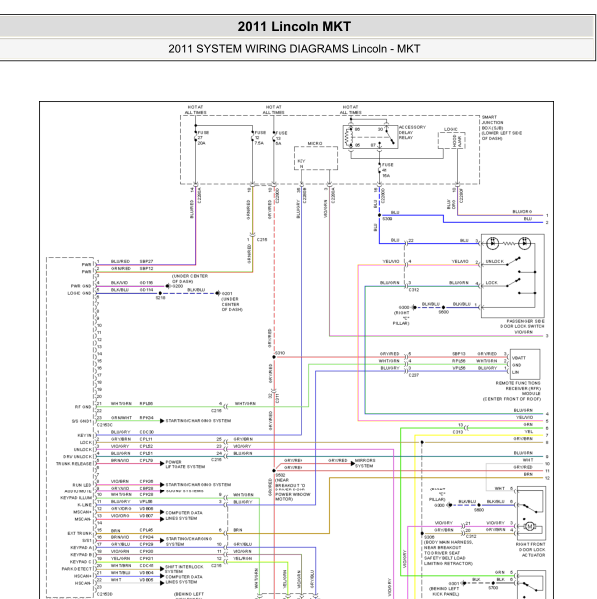
Task: Click the right LED symbol in door switch
Action: coord(524,243)
